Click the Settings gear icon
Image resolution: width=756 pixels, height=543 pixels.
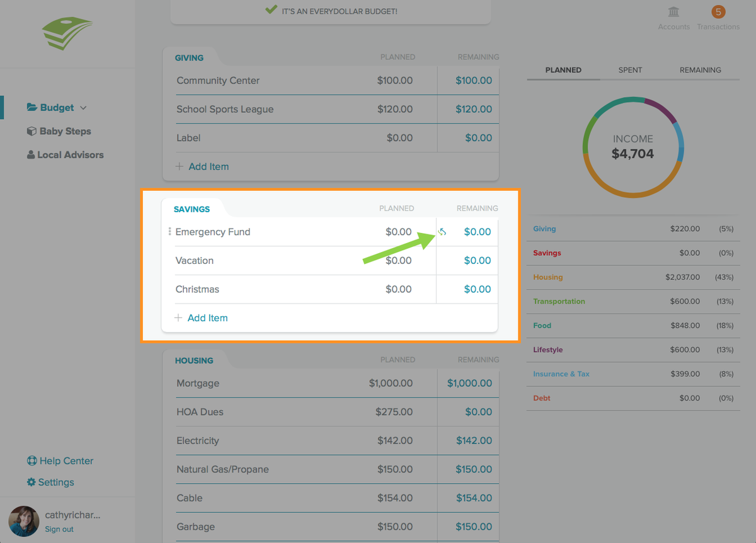(x=31, y=482)
